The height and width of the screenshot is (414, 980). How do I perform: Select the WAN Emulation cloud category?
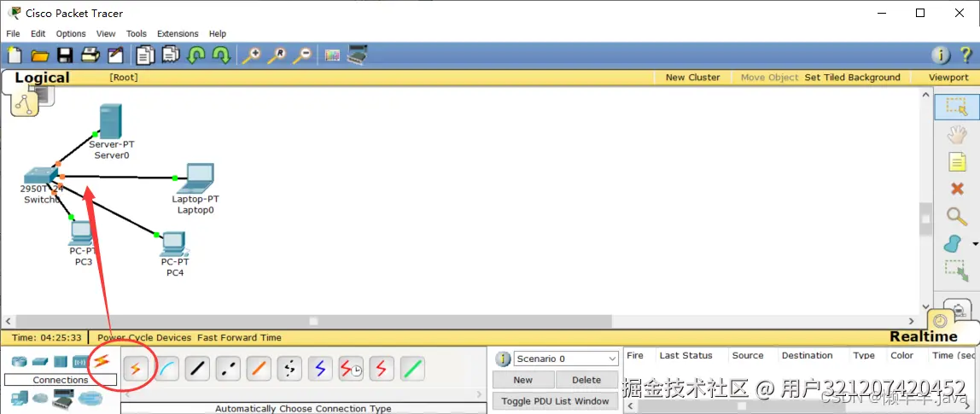point(40,398)
